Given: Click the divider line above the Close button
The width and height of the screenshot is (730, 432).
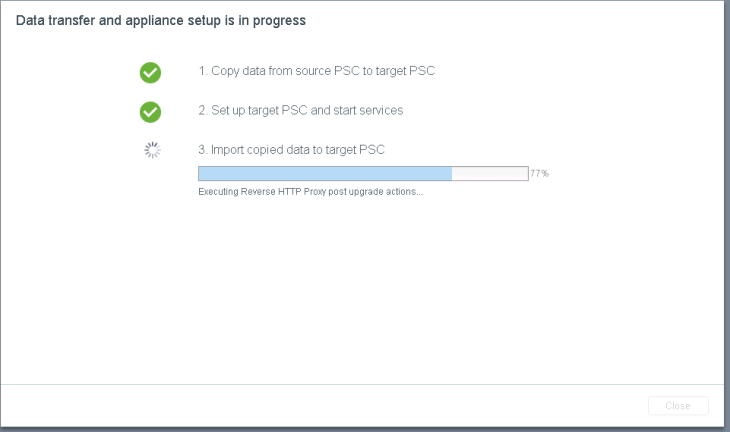Looking at the screenshot, I should tap(365, 384).
